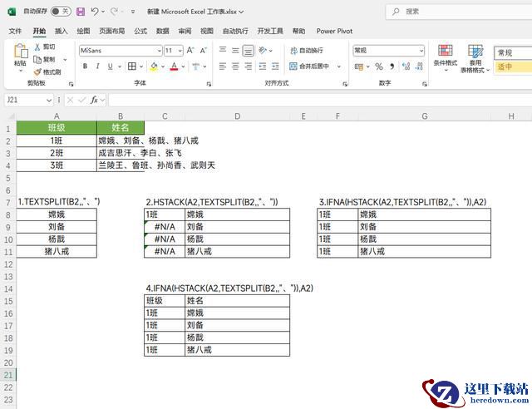Click the Undo arrow icon
The height and width of the screenshot is (409, 532).
(x=94, y=12)
